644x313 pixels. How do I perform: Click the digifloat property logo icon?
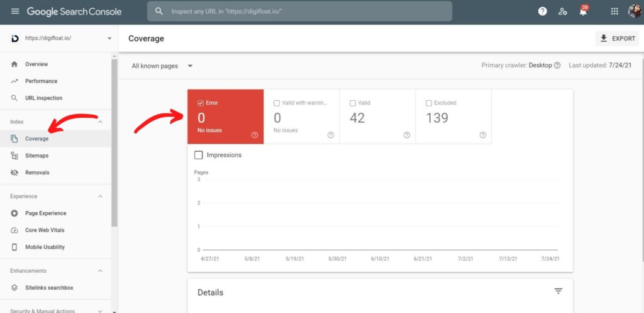[x=15, y=38]
